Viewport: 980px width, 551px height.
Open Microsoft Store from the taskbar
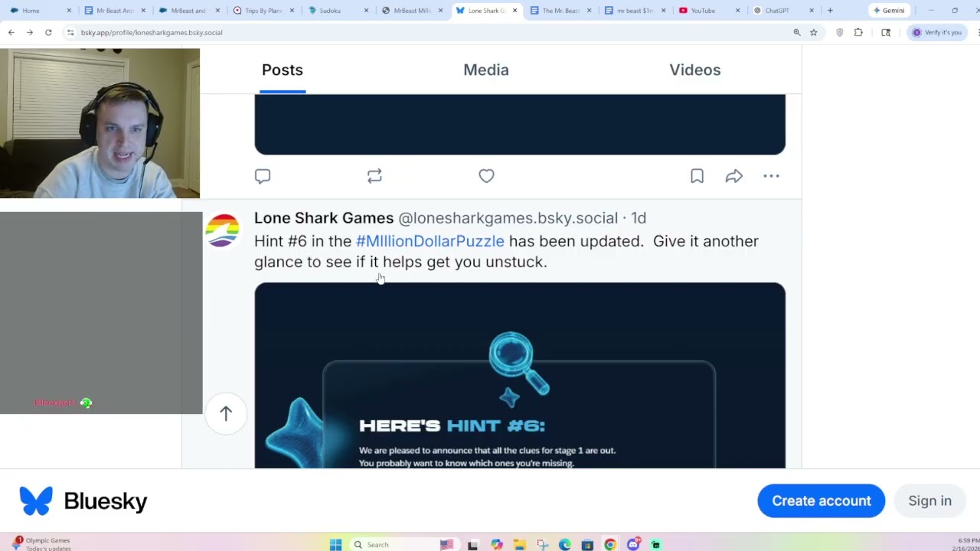tap(587, 544)
